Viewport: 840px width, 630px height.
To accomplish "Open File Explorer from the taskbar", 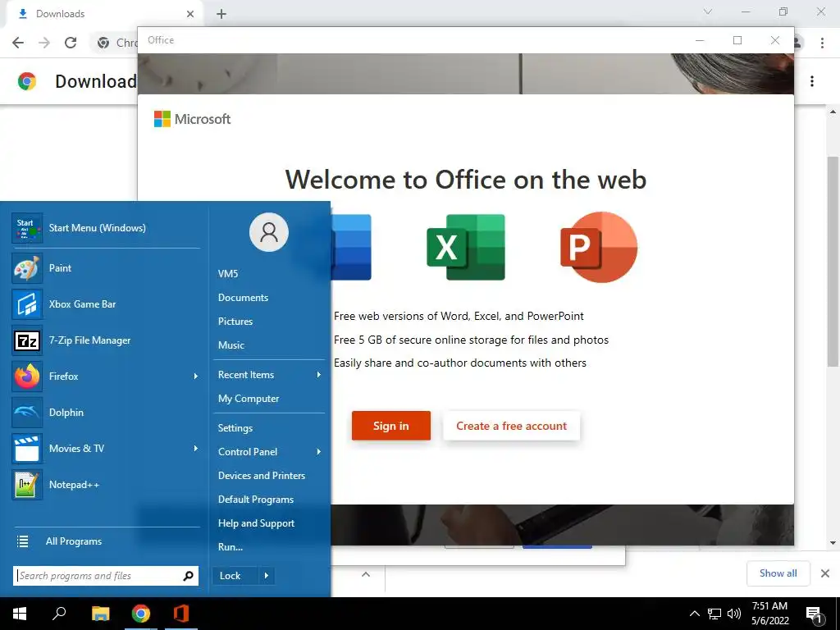I will [100, 614].
